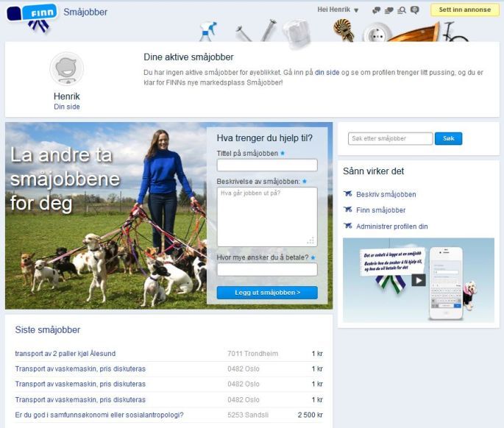Click the smiley chat bubble icon
The height and width of the screenshot is (428, 504).
[x=414, y=10]
